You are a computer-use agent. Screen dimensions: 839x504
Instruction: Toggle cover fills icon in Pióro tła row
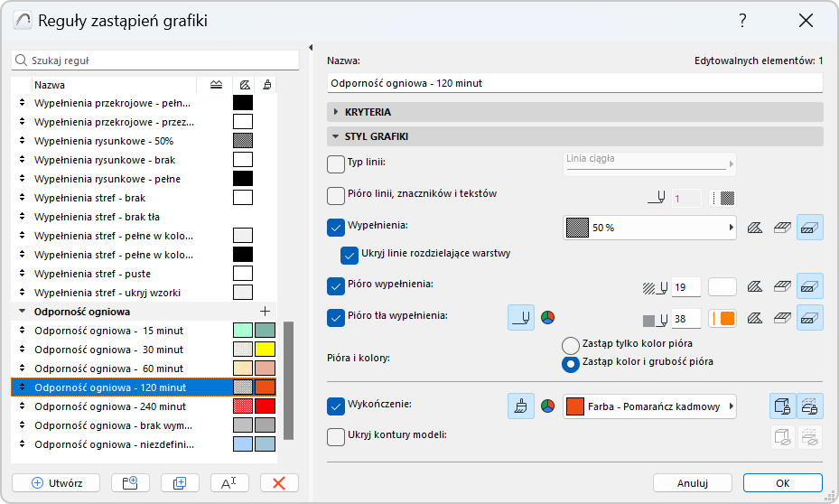tap(782, 318)
